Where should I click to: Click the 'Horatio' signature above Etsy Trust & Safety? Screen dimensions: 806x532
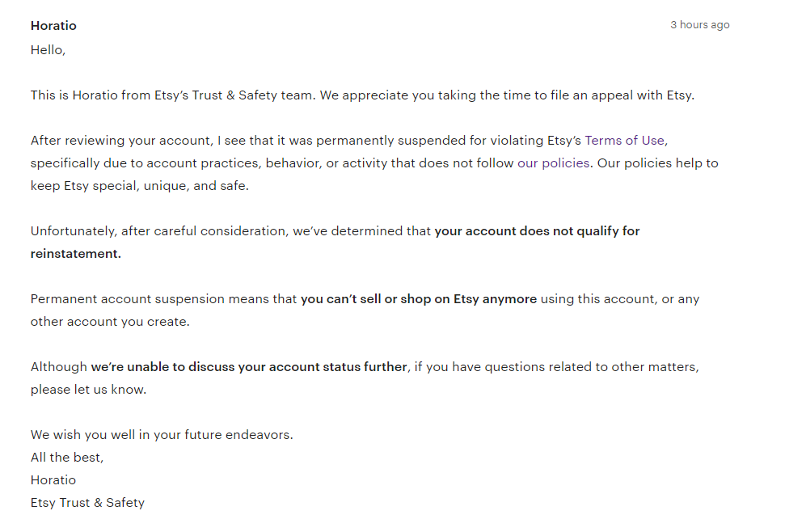tap(53, 480)
